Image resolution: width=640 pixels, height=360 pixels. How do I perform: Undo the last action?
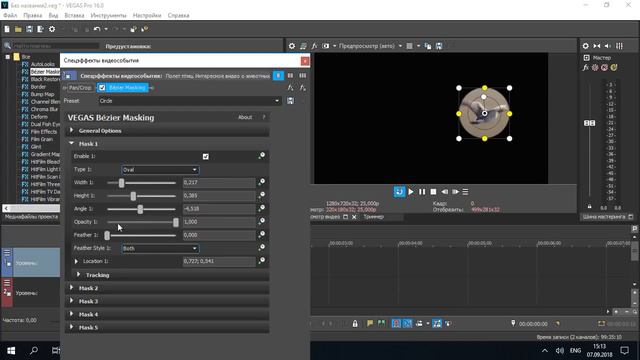pos(97,29)
